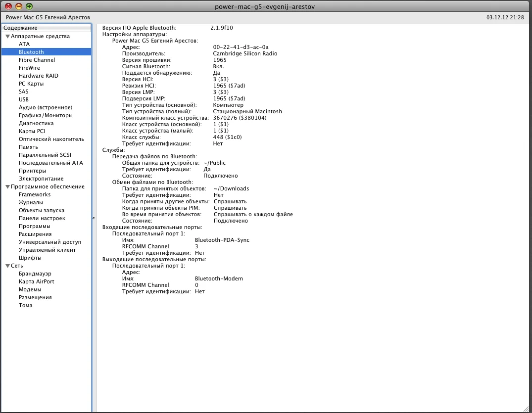Click the sidebar splitter handle

[x=94, y=218]
